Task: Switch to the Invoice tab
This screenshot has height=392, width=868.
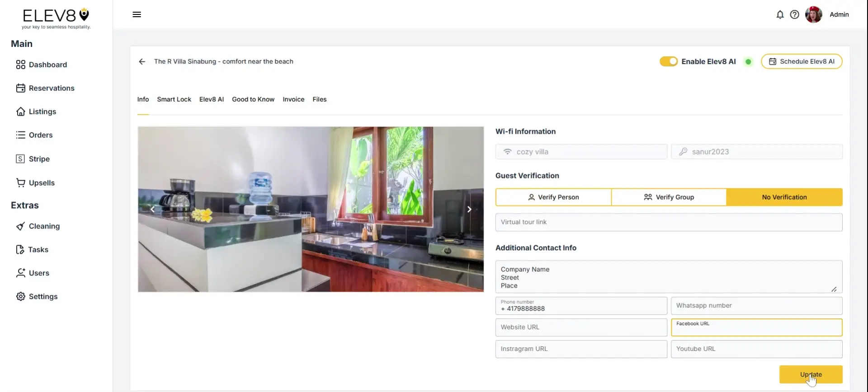Action: click(293, 99)
